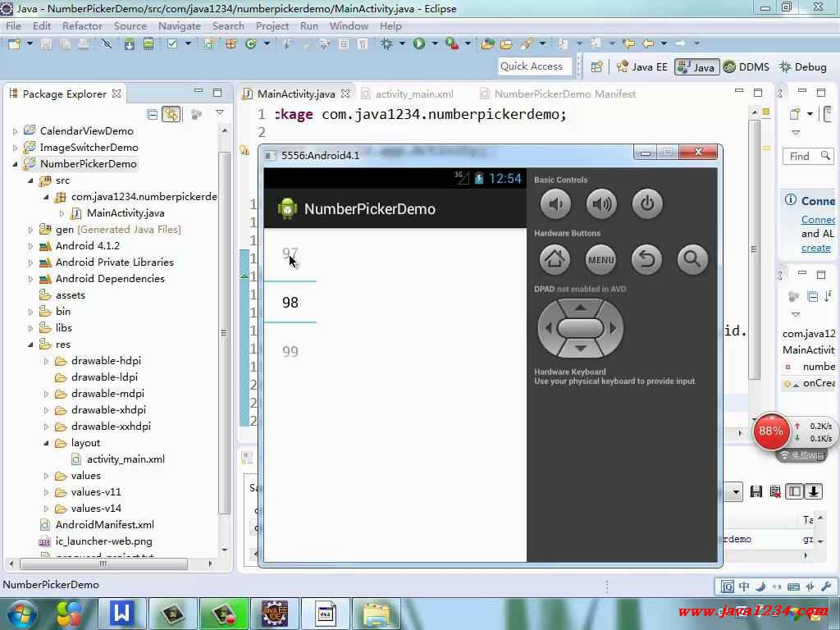Click Find field in right panel
The width and height of the screenshot is (840, 630).
(808, 156)
